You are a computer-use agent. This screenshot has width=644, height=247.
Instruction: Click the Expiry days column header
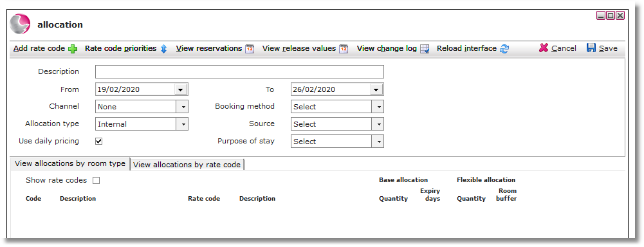pos(430,195)
